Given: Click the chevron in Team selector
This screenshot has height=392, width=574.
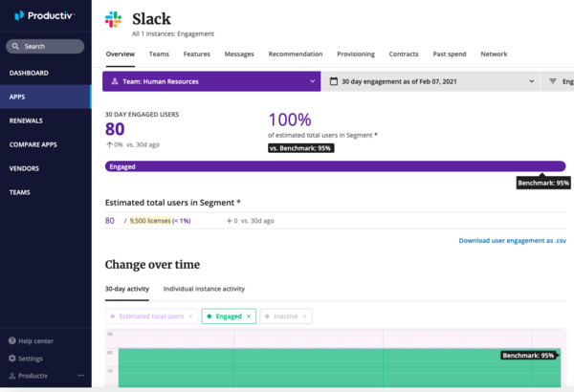Looking at the screenshot, I should point(312,81).
